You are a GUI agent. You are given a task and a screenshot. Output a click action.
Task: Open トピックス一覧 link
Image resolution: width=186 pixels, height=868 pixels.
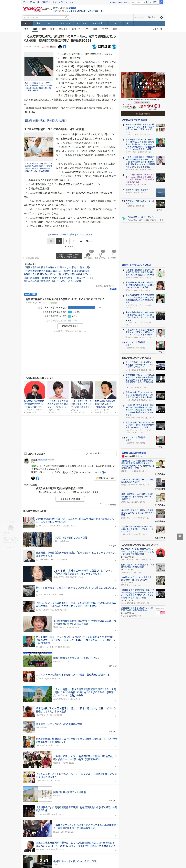(x=155, y=29)
